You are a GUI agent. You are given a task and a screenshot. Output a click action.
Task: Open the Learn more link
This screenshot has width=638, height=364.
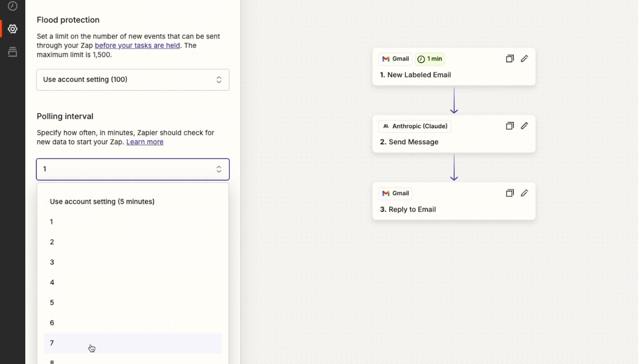point(145,142)
